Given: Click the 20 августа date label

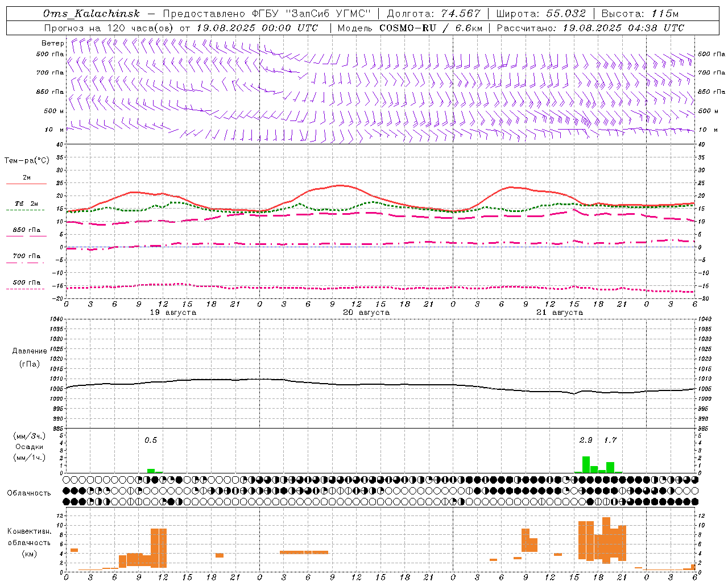Looking at the screenshot, I should [366, 313].
